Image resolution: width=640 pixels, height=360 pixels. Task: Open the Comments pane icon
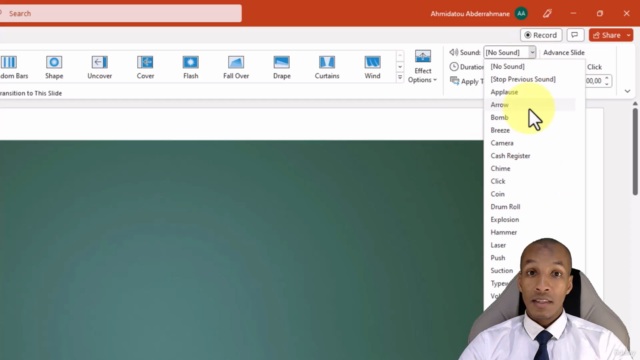[x=575, y=35]
